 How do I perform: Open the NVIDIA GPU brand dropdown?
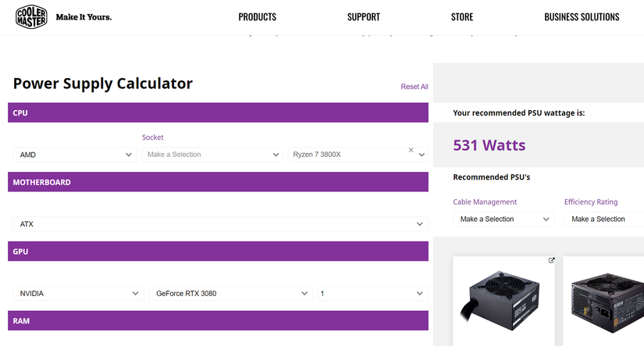[75, 294]
